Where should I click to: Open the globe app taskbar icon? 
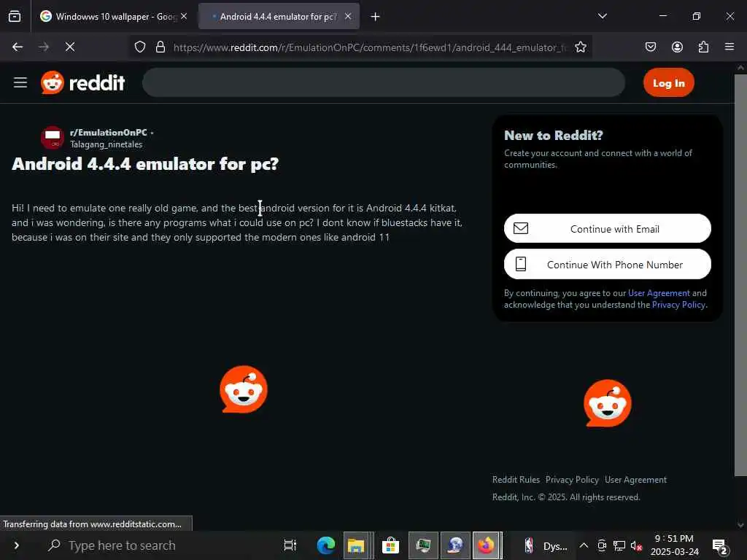pyautogui.click(x=455, y=545)
